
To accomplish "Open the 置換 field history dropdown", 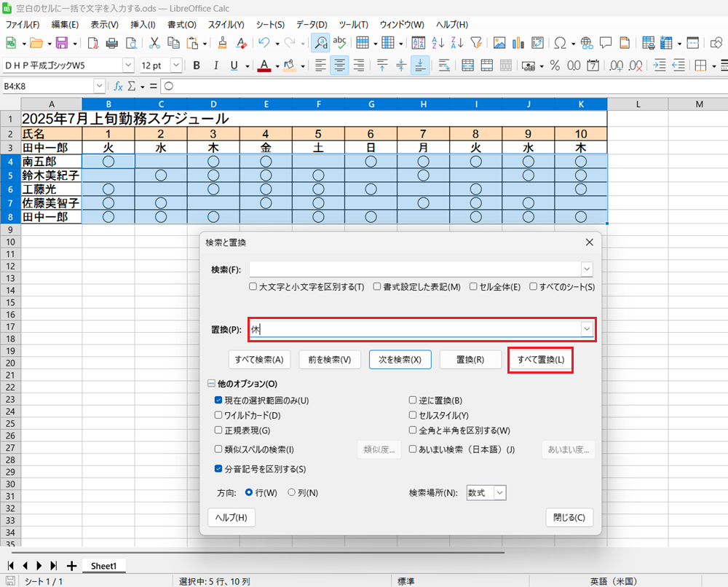I will 587,329.
